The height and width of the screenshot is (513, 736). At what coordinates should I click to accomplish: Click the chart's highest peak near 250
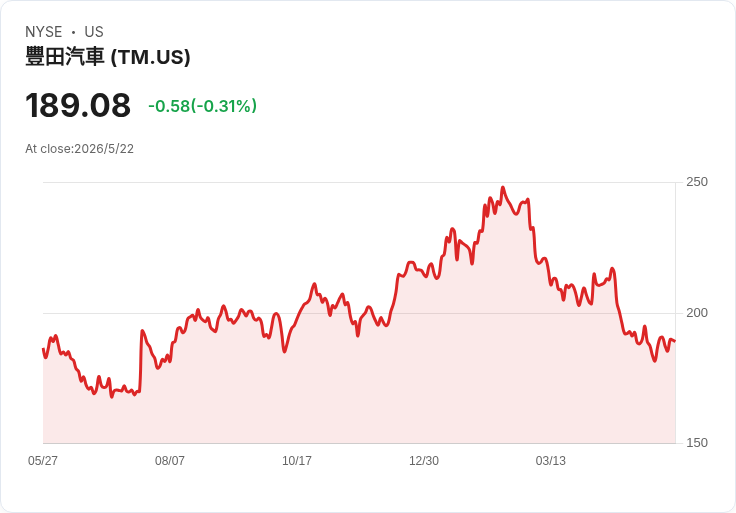pos(503,187)
